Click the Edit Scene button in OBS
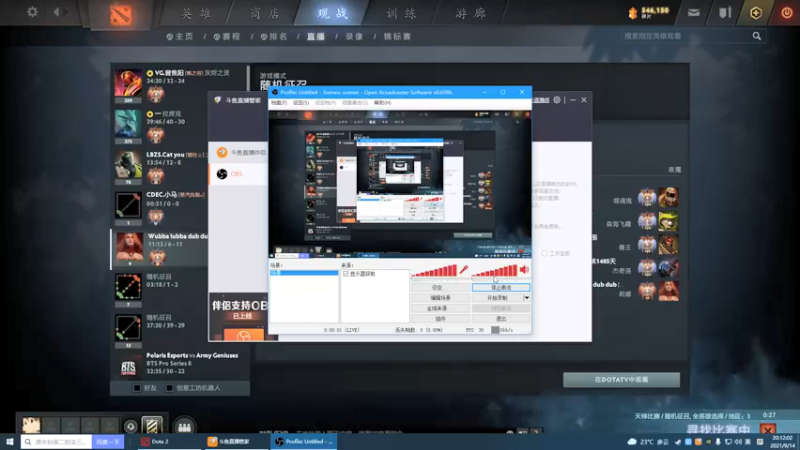The image size is (800, 450). (440, 298)
